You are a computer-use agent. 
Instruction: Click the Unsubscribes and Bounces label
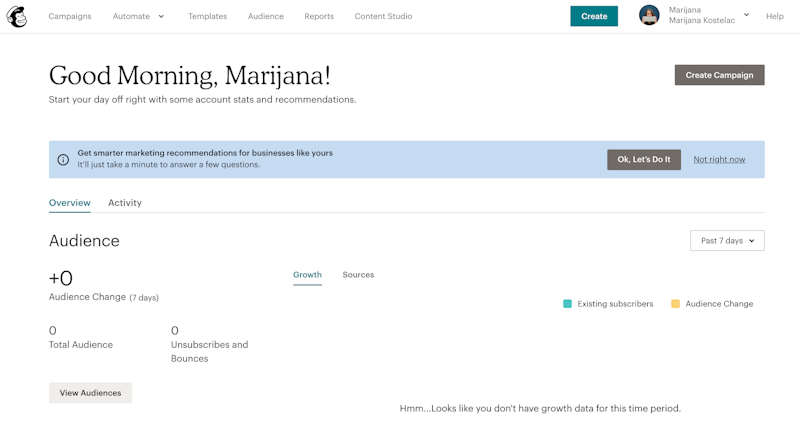[x=210, y=352]
